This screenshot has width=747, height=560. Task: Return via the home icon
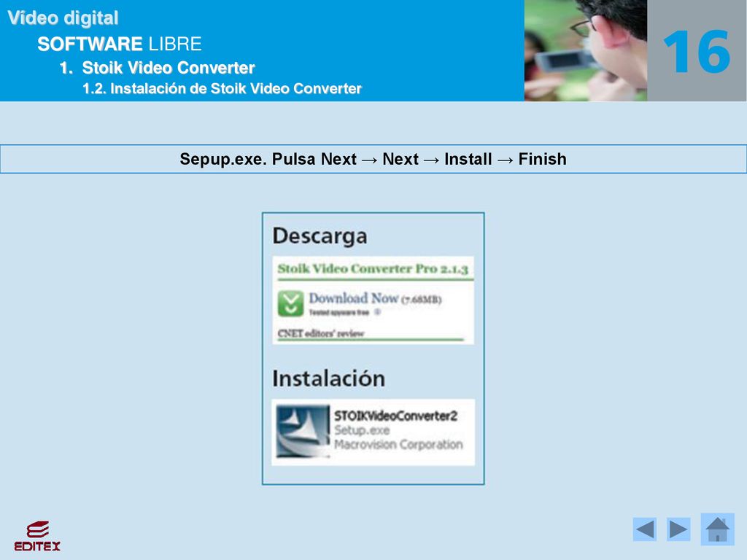click(718, 529)
